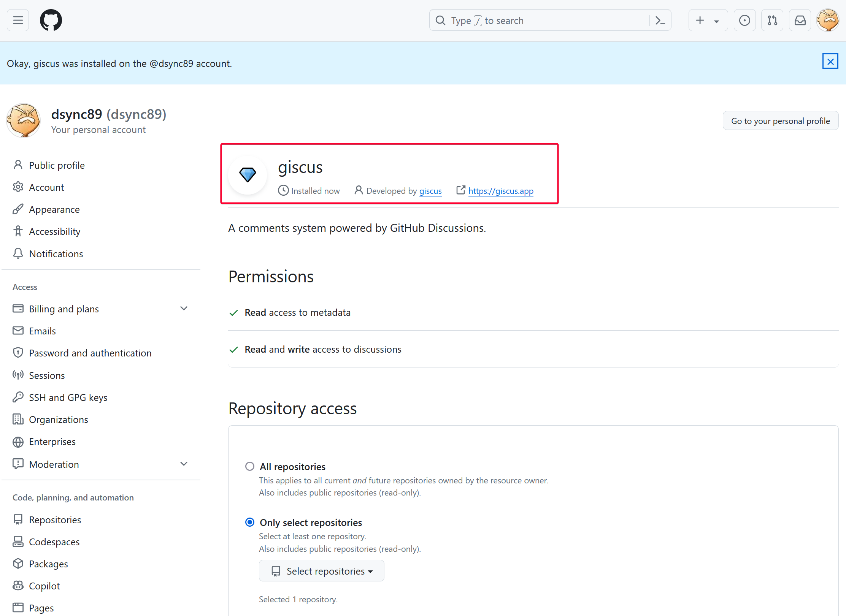This screenshot has height=616, width=846.
Task: Click the Accessibility figure icon
Action: pos(18,231)
